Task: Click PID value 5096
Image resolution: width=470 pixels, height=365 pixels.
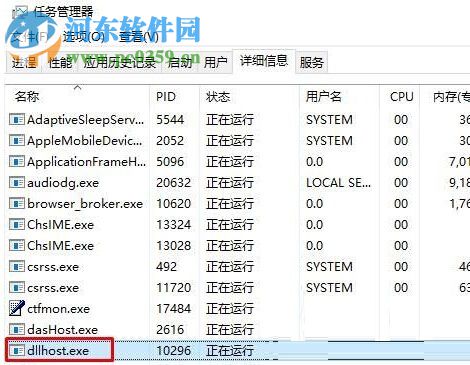Action: pos(170,162)
